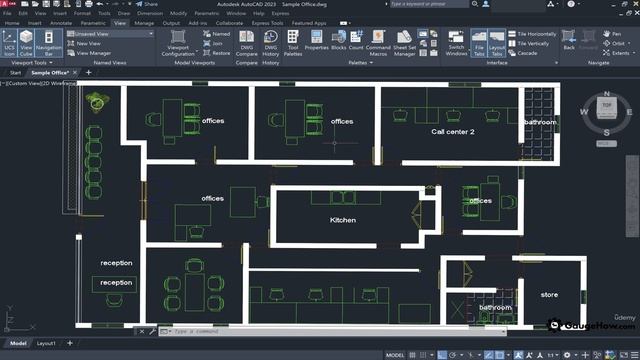Open the Home ribbon tab
This screenshot has height=360, width=640.
tap(12, 23)
